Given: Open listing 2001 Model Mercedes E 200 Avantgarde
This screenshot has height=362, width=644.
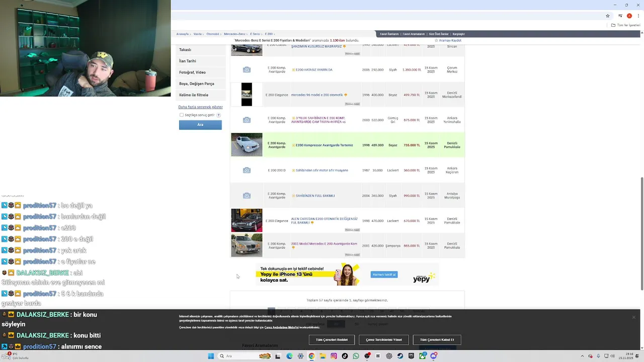Looking at the screenshot, I should tap(324, 244).
